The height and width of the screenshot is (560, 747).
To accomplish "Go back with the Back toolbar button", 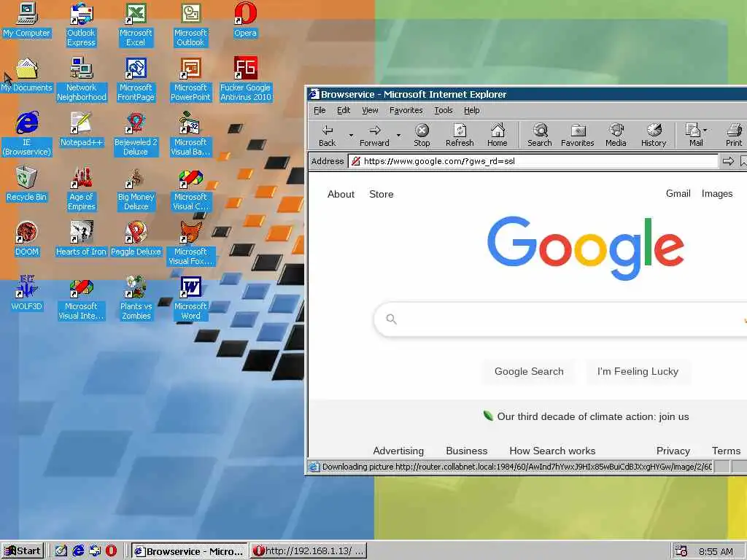I will coord(328,135).
